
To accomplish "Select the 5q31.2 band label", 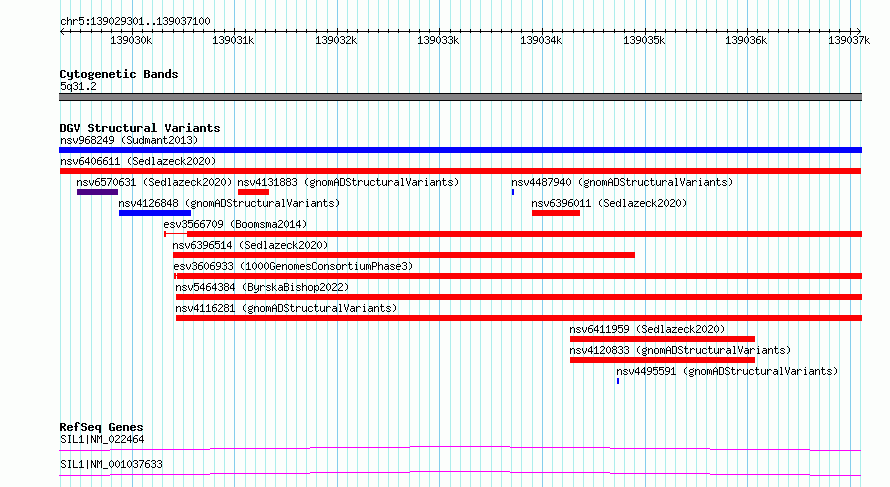I will [x=78, y=86].
